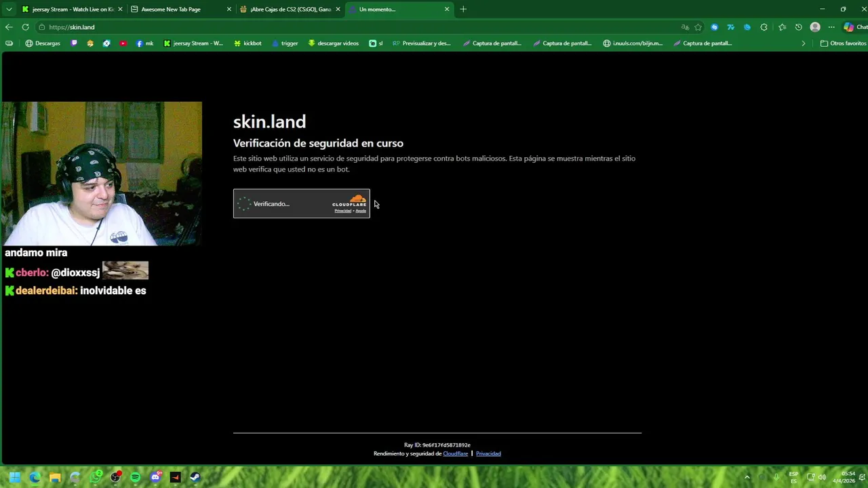This screenshot has height=488, width=868.
Task: Select the Un momento... tab
Action: tap(399, 9)
